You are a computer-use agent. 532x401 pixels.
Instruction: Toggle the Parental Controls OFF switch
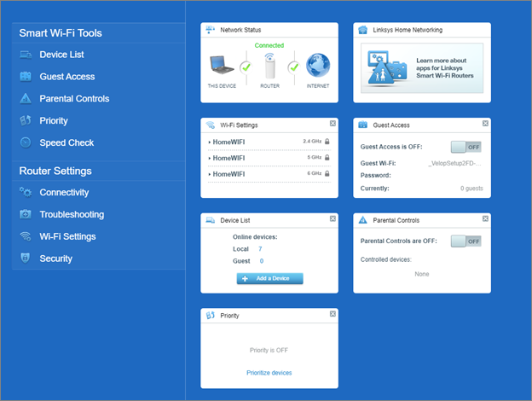pos(466,241)
